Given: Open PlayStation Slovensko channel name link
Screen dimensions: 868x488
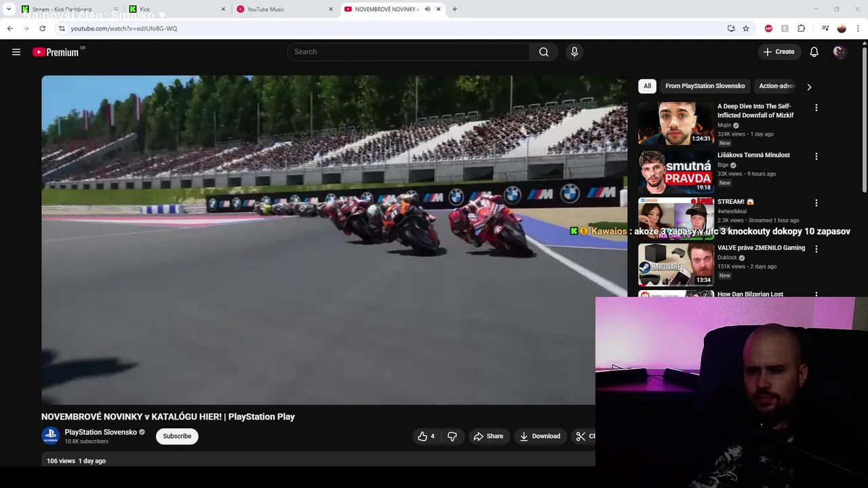Looking at the screenshot, I should [100, 432].
